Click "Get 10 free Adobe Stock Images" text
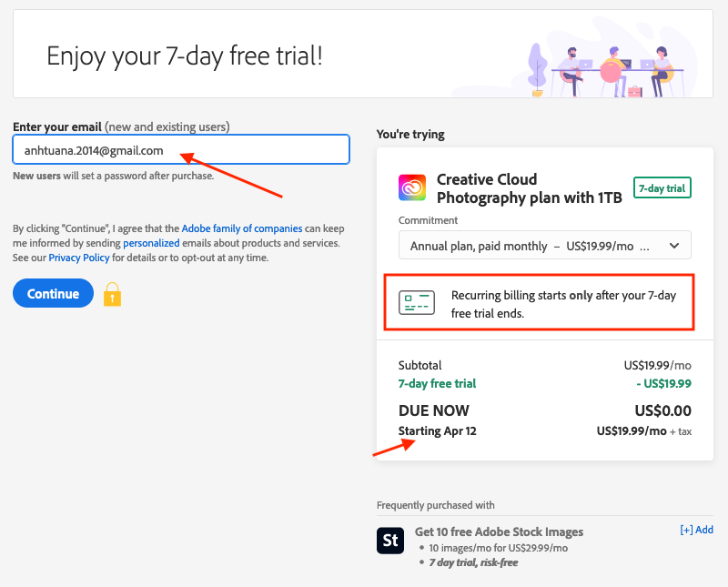Screen dimensions: 728x587 (x=499, y=531)
